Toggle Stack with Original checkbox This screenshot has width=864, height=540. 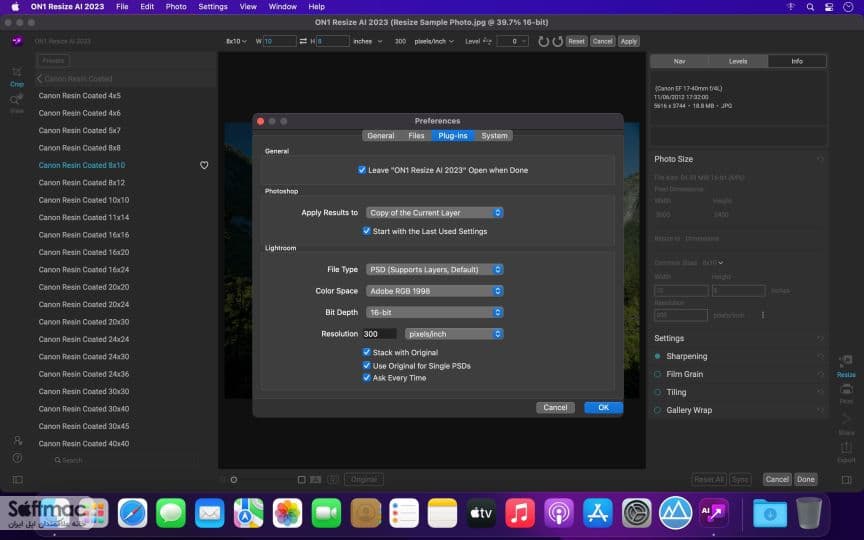366,353
